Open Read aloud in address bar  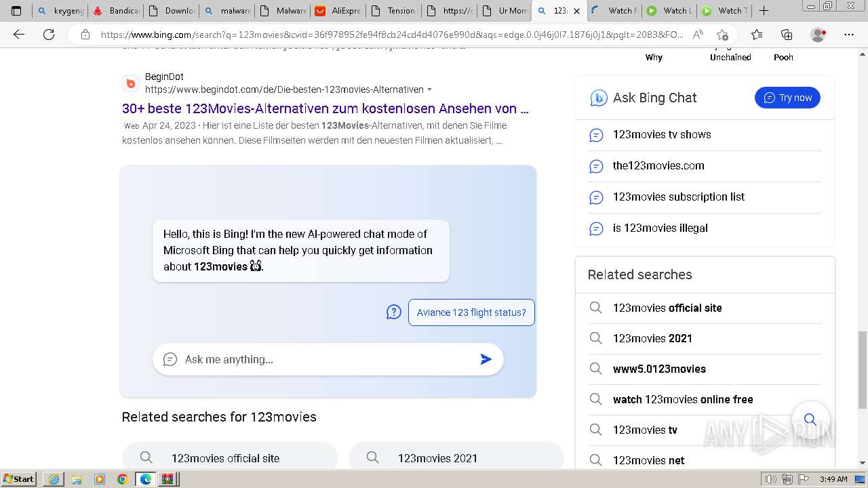coord(698,35)
